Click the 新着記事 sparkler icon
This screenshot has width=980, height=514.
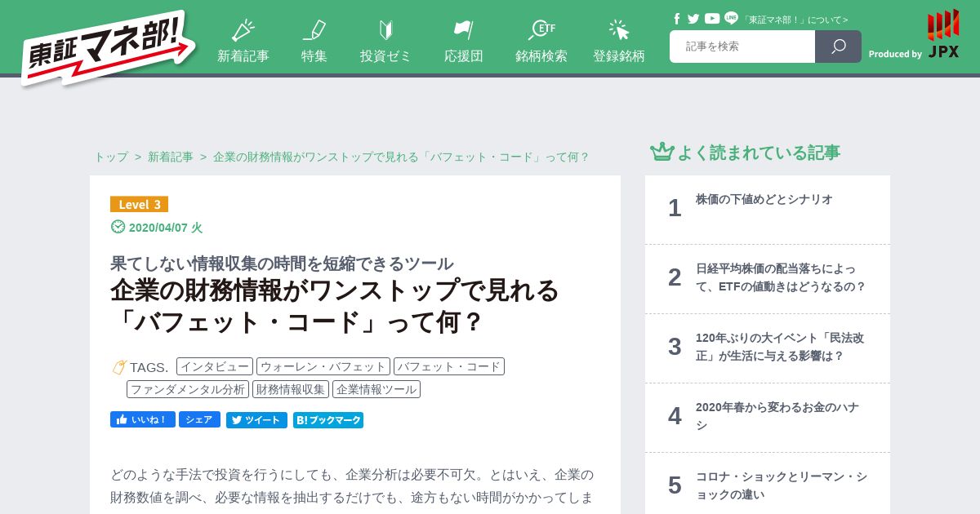pyautogui.click(x=243, y=30)
